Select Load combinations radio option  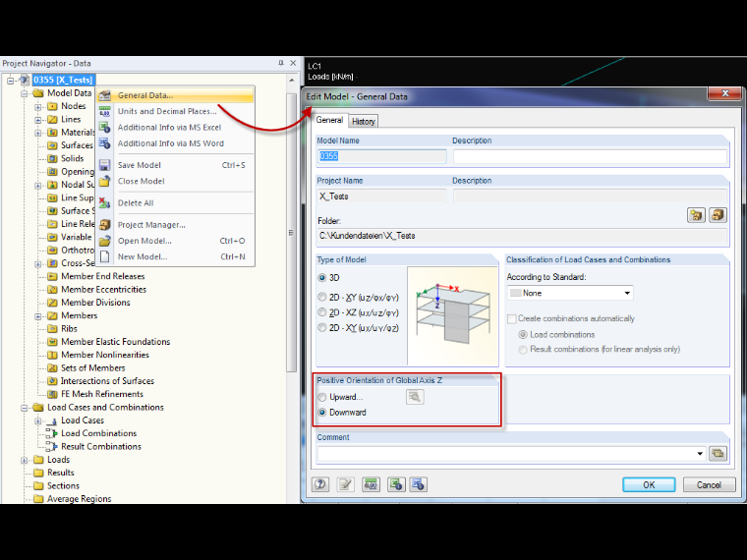pyautogui.click(x=523, y=335)
